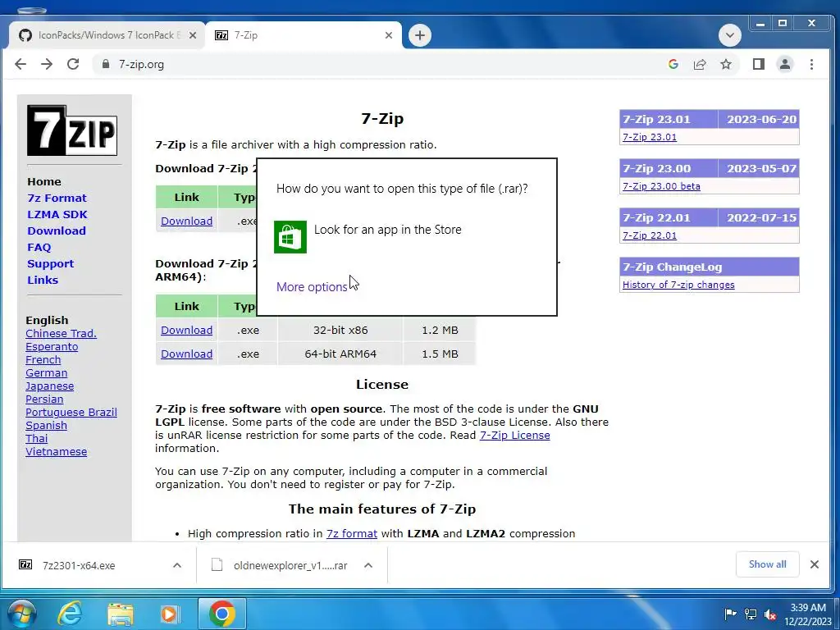Screen dimensions: 840x630
Task: Click the padlock site info icon
Action: [x=106, y=64]
